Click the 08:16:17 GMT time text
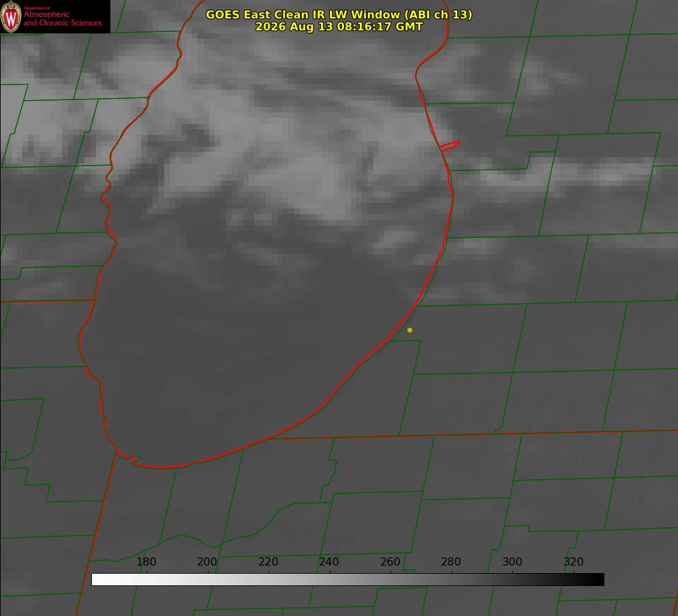Viewport: 678px width, 616px height. 380,27
